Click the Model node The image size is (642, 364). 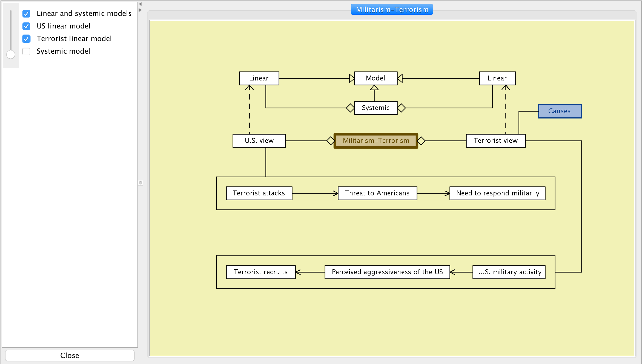click(376, 78)
